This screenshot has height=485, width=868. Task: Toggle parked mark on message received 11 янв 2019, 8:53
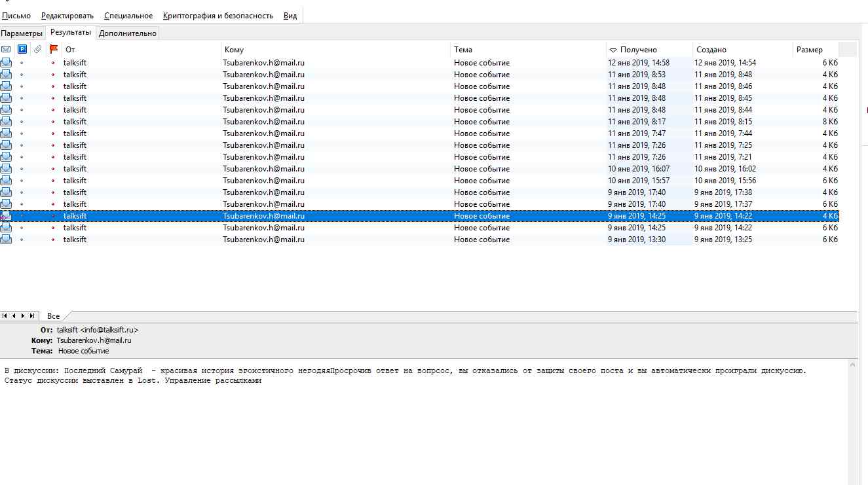click(22, 75)
